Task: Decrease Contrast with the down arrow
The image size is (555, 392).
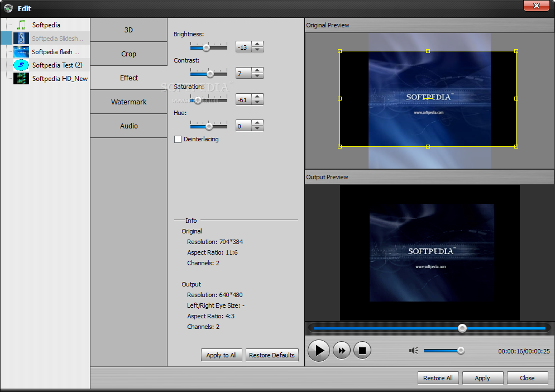Action: pyautogui.click(x=257, y=76)
